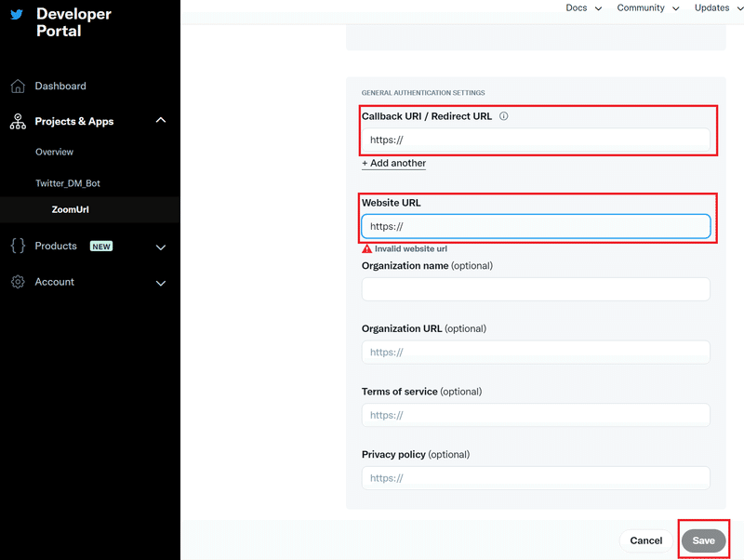Click the Cancel button
The height and width of the screenshot is (560, 744).
coord(645,540)
